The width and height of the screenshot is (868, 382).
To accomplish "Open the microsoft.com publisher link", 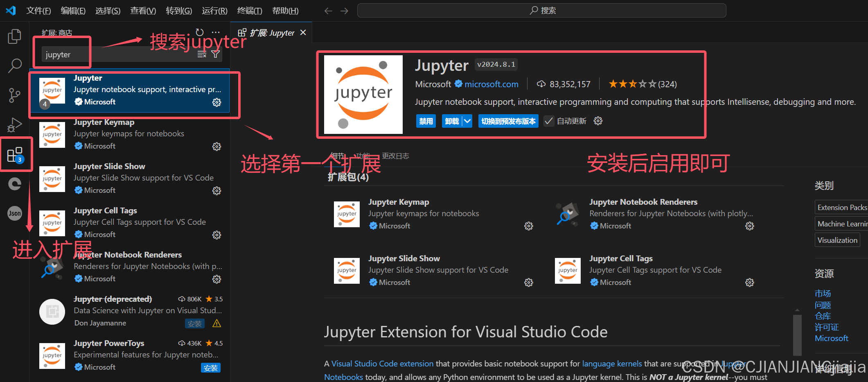I will [491, 84].
